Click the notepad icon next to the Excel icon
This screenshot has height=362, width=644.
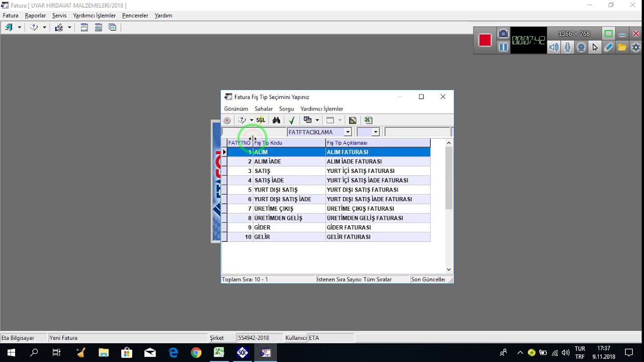pos(353,120)
